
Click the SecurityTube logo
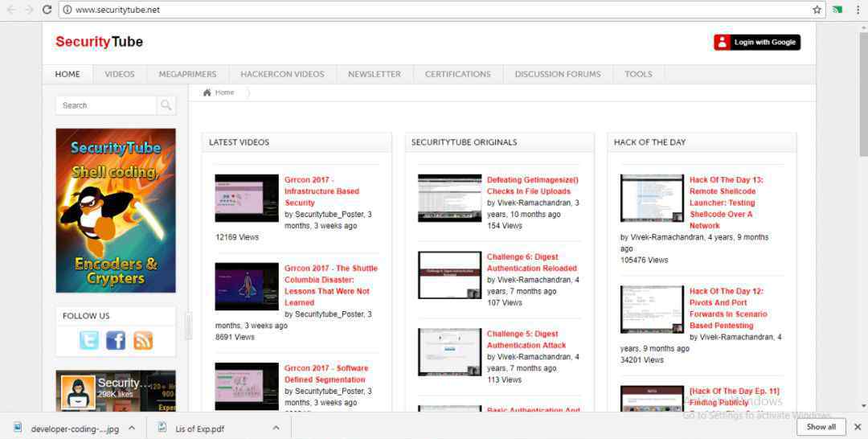pos(99,43)
